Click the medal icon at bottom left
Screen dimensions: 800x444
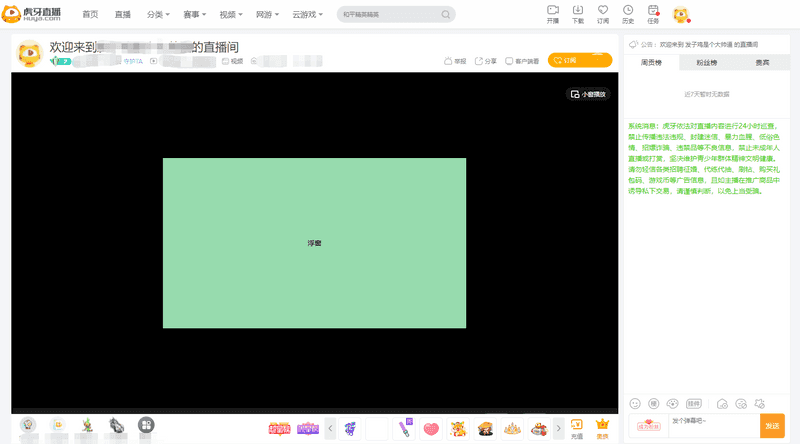click(x=28, y=425)
